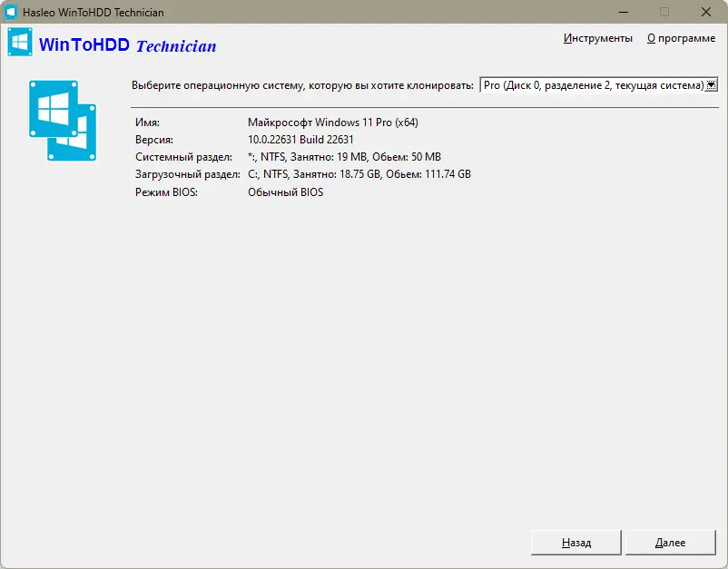Screen dimensions: 728x569
Task: Click the title bar Hasleo app icon
Action: tap(11, 12)
